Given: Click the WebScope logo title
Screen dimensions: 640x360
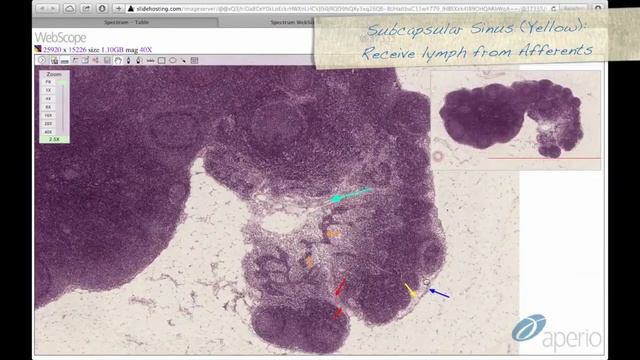Looking at the screenshot, I should coord(60,38).
